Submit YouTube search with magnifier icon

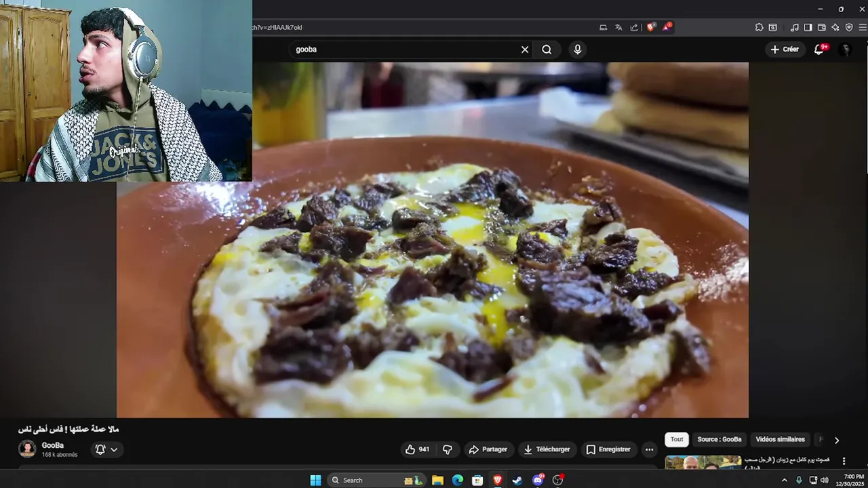point(547,49)
